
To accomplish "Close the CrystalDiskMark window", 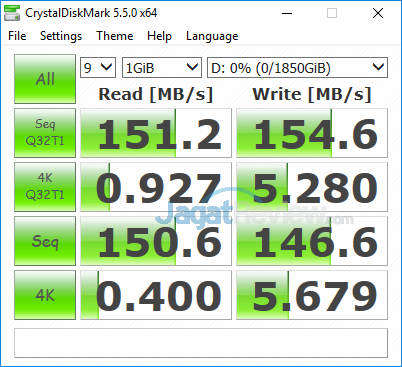I will (x=378, y=13).
